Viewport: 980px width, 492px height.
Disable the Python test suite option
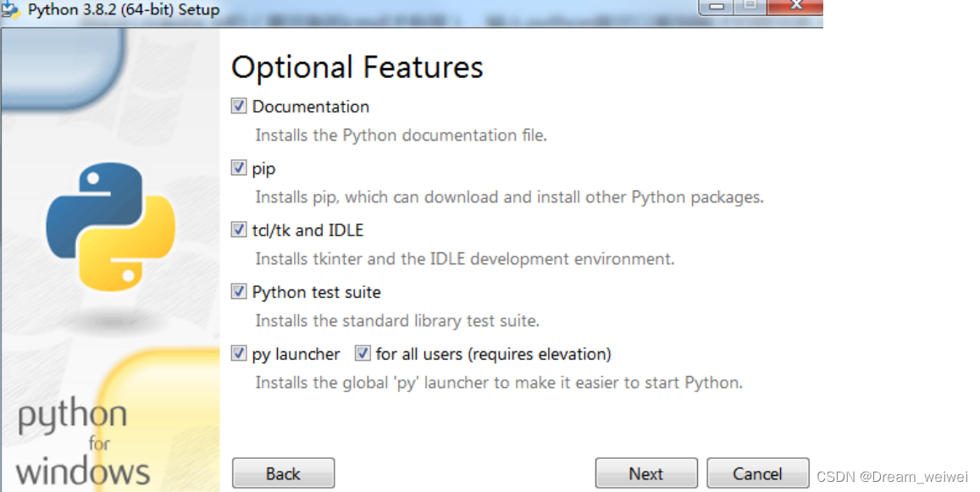(239, 291)
